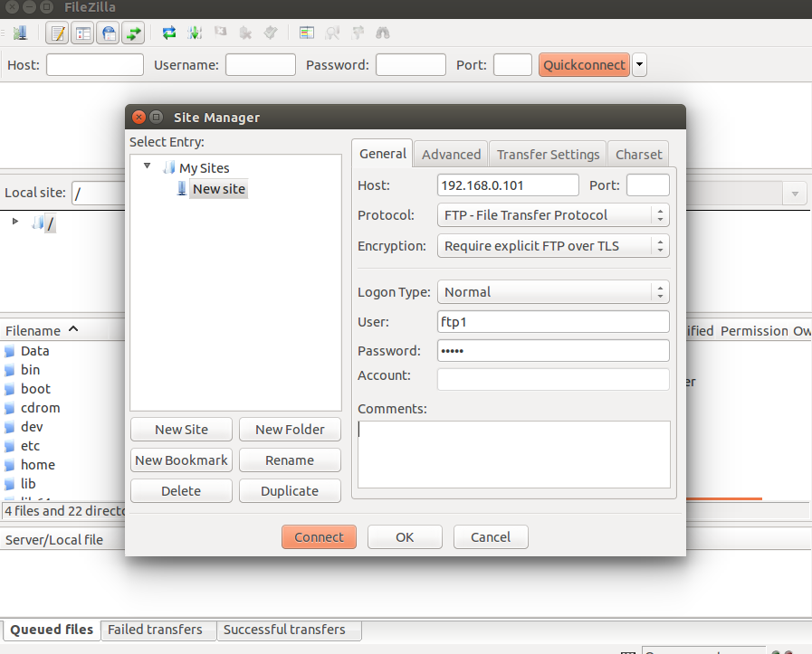Expand the root / node in local tree
The image size is (812, 654).
tap(15, 222)
